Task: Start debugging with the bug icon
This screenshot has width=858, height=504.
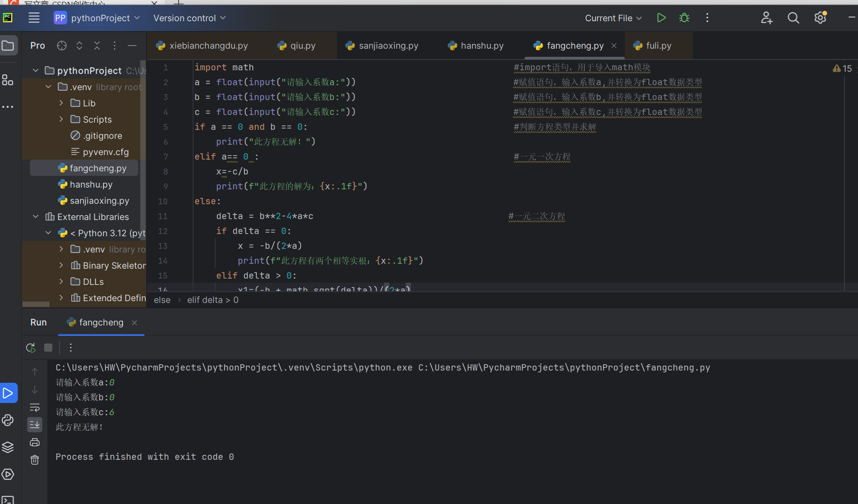Action: pyautogui.click(x=684, y=18)
